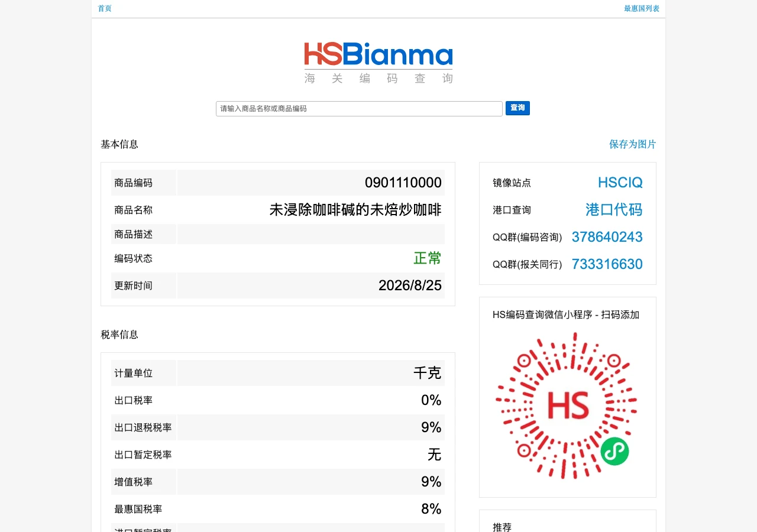Image resolution: width=757 pixels, height=532 pixels.
Task: Click the HS WeChat mini-program QR code
Action: 567,406
